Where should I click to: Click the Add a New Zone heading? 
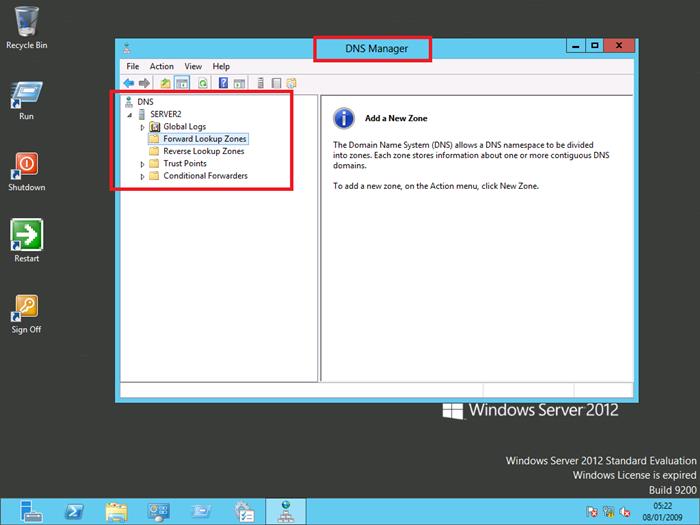click(x=396, y=118)
